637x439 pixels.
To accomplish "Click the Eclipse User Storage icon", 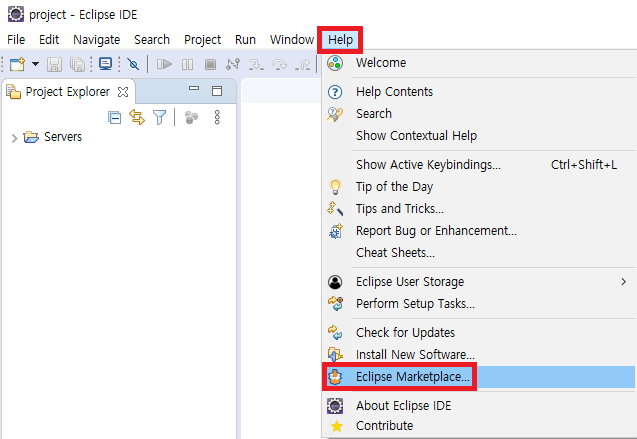I will point(335,282).
